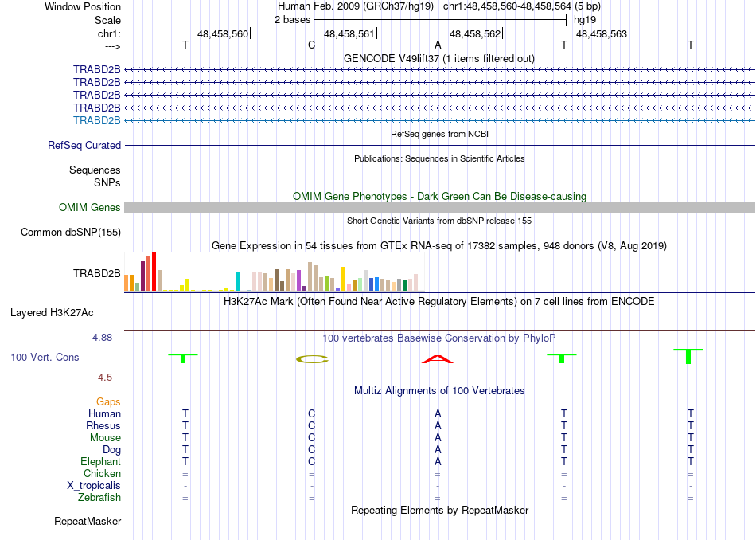Select the Elephant alignment row label
The height and width of the screenshot is (540, 756).
[101, 461]
